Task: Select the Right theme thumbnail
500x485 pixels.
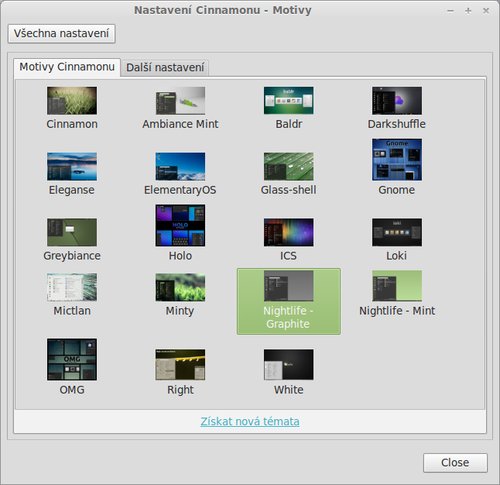Action: point(180,365)
